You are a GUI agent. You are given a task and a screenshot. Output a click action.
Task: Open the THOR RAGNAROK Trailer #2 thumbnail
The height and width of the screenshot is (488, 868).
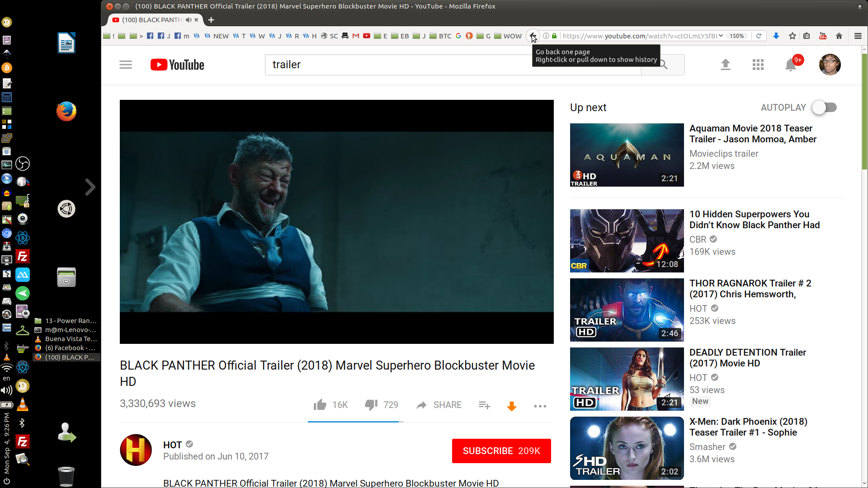(x=627, y=310)
